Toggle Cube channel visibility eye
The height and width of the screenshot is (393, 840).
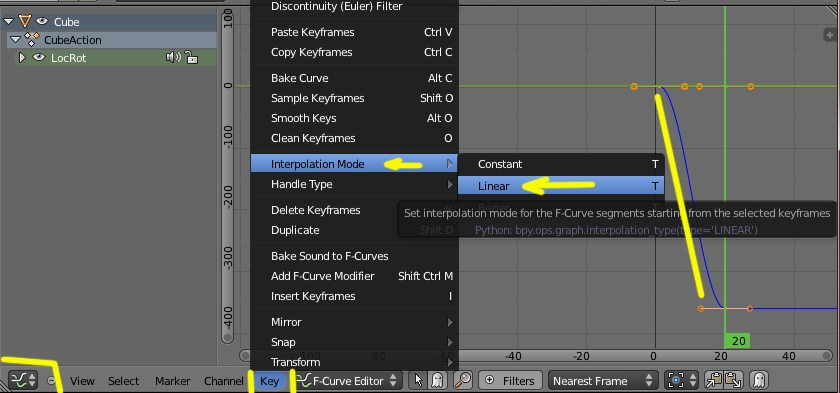click(42, 21)
